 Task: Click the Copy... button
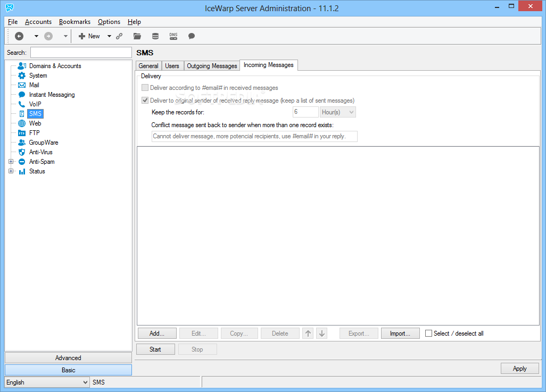coord(239,333)
